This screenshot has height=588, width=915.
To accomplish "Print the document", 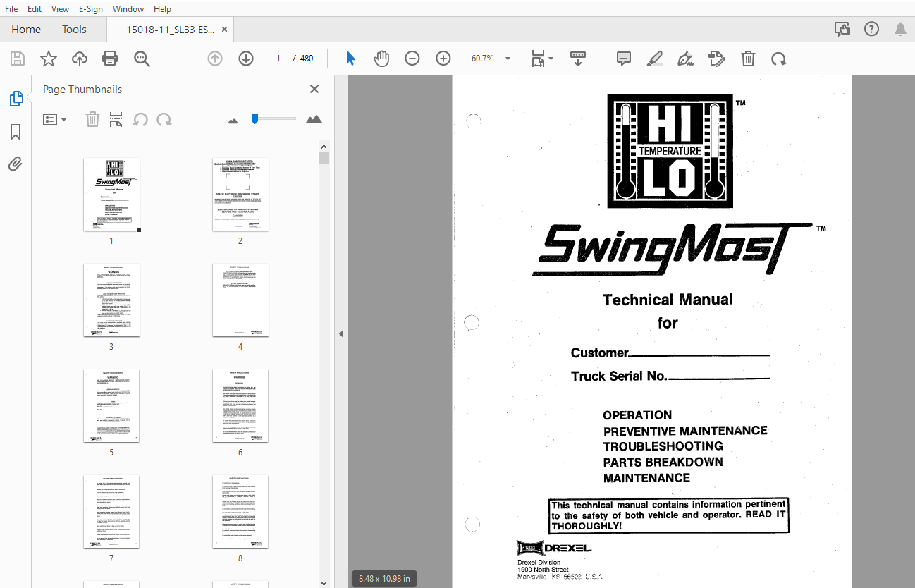I will coord(110,59).
